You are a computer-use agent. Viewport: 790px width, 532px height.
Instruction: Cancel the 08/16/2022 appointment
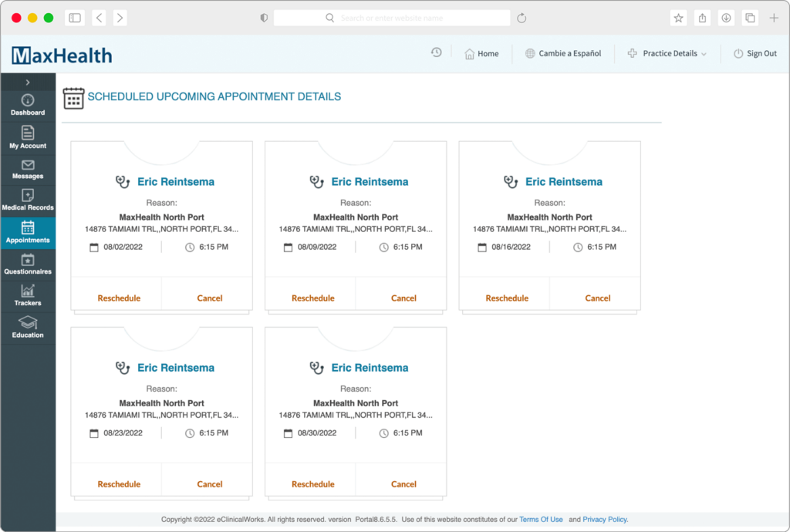click(x=597, y=298)
